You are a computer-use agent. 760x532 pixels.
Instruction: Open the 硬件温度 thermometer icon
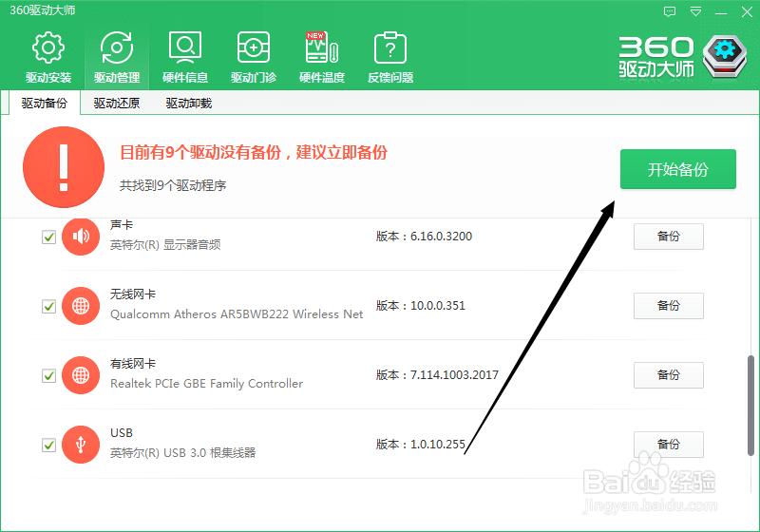coord(322,47)
